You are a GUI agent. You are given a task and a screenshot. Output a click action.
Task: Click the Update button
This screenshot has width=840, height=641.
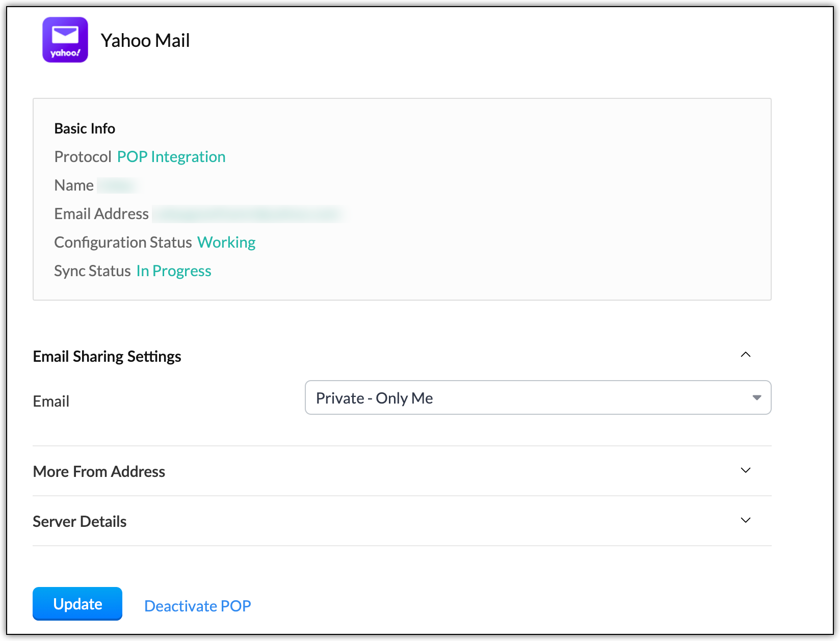pos(77,604)
